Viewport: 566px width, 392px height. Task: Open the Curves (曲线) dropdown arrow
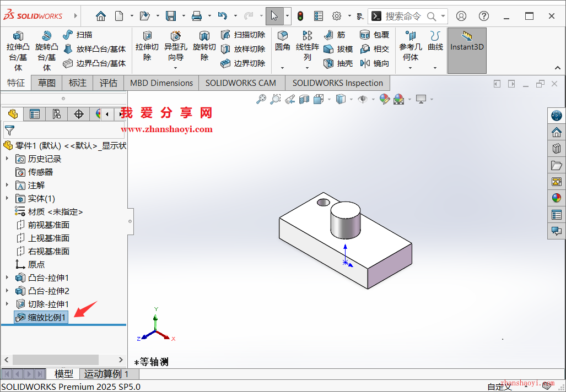pyautogui.click(x=435, y=68)
